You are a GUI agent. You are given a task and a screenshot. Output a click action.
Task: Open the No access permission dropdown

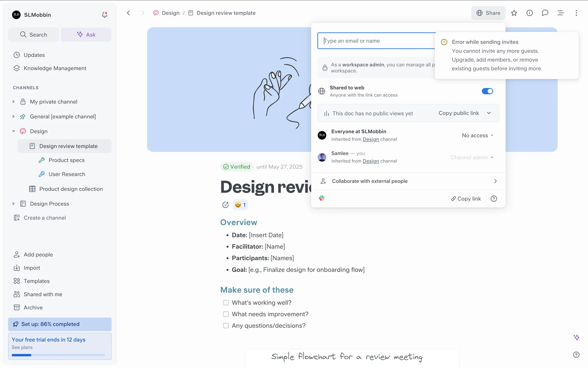point(477,136)
